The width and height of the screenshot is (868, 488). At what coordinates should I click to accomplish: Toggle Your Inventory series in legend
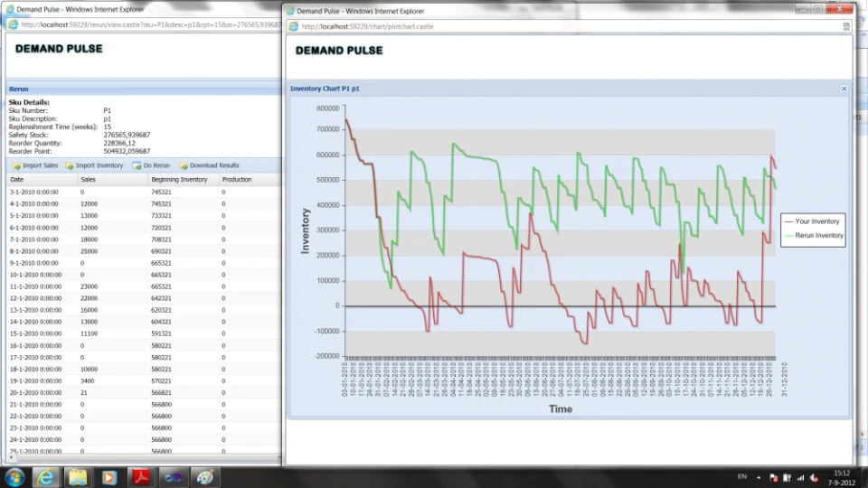click(812, 221)
